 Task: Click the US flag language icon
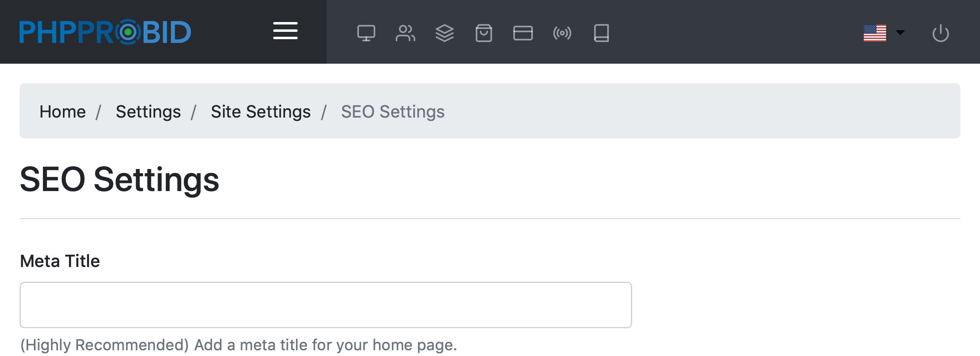[875, 33]
